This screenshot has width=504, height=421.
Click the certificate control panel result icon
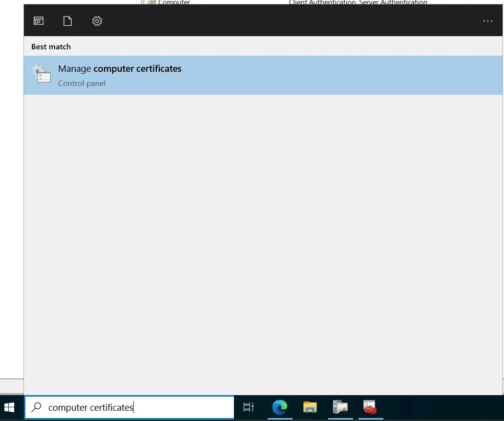42,74
